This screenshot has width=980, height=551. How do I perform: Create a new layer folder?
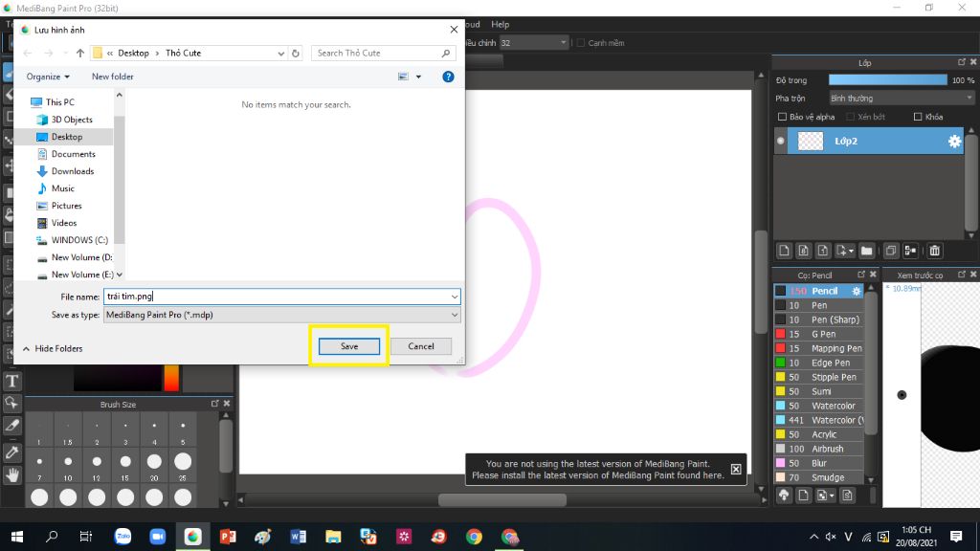(x=866, y=251)
